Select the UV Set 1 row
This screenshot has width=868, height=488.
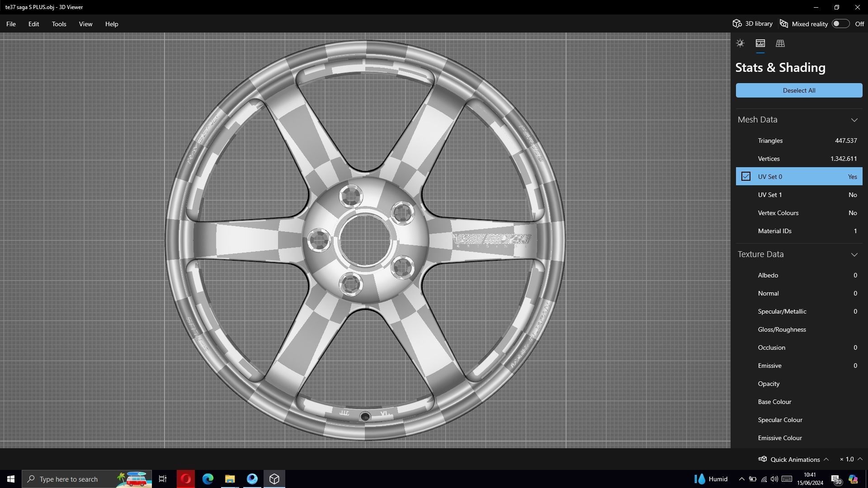click(799, 195)
